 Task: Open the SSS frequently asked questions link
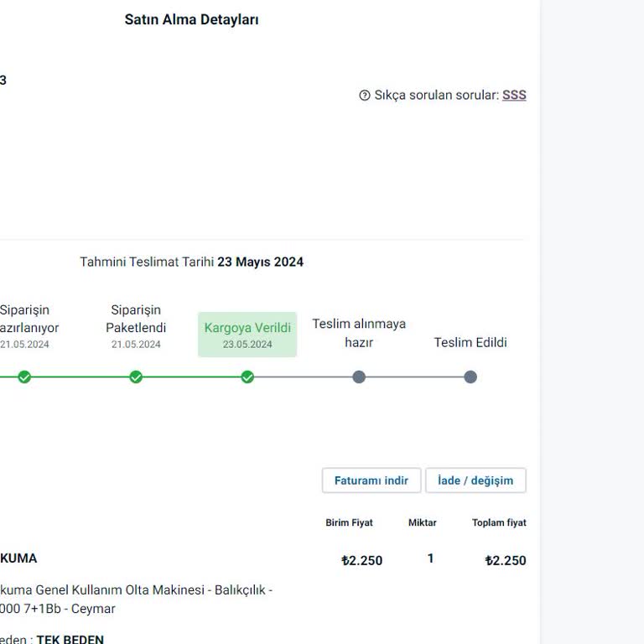click(514, 96)
